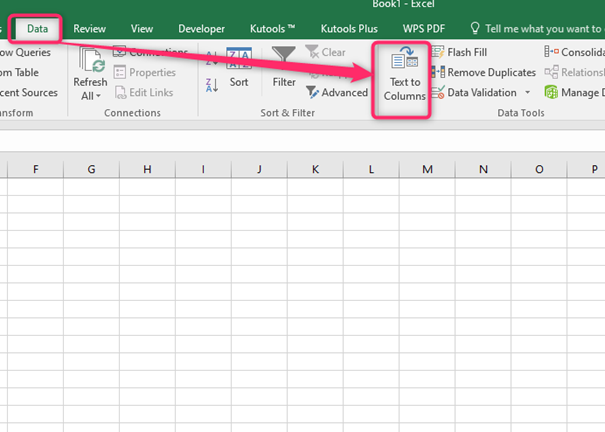Open the Developer tab
605x432 pixels.
[x=201, y=29]
